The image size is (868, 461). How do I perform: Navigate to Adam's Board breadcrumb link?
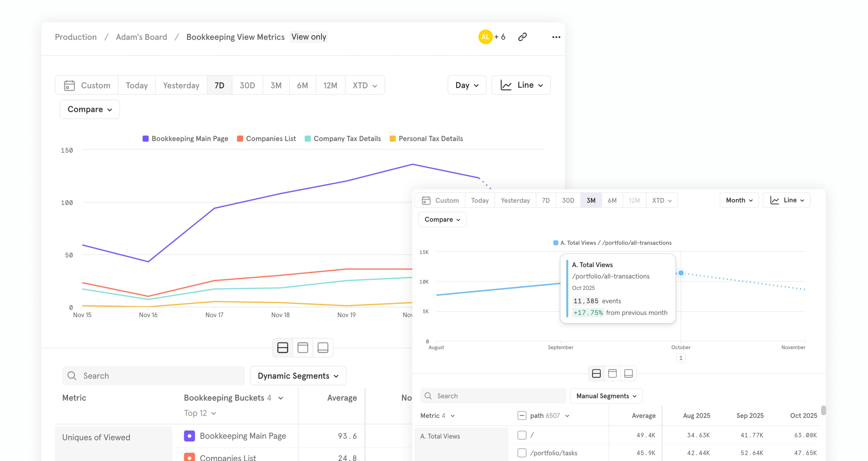pyautogui.click(x=141, y=37)
